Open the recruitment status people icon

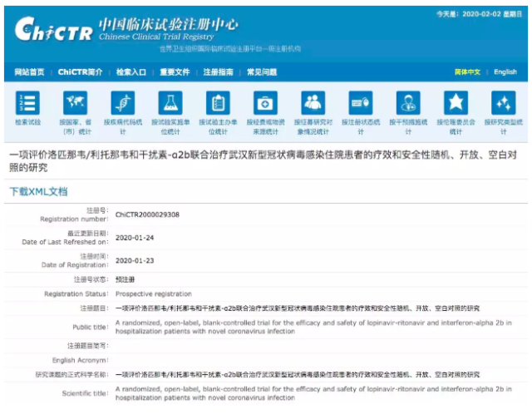tap(313, 103)
